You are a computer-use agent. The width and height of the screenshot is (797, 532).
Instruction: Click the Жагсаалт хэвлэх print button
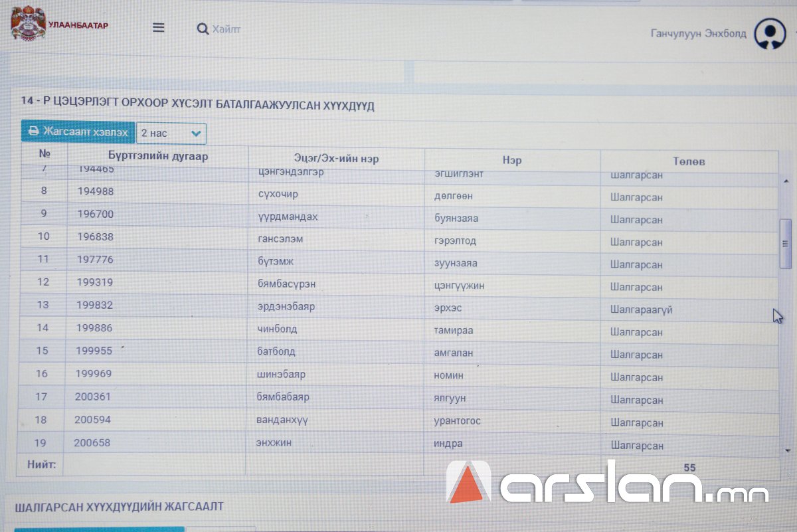click(x=78, y=132)
